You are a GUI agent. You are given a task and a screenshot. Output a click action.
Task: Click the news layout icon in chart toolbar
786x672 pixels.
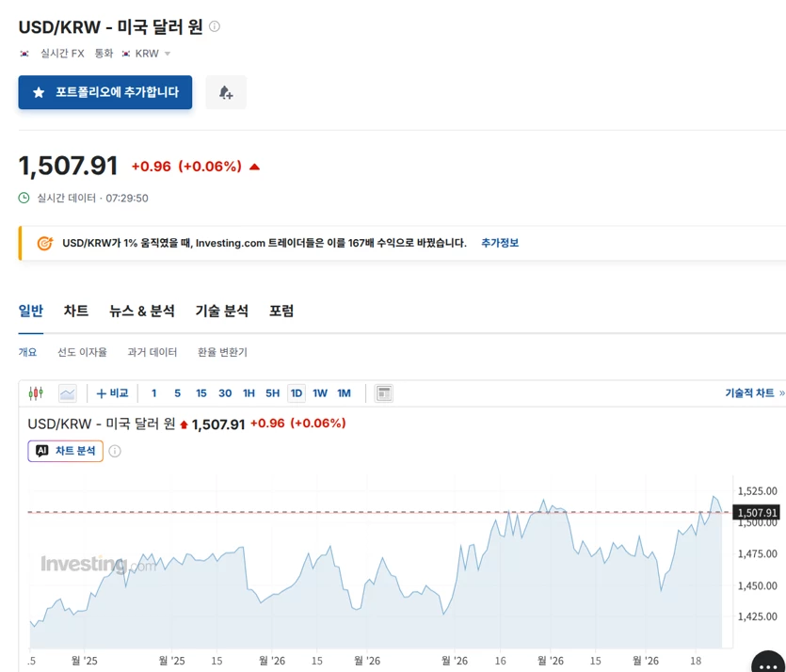click(384, 393)
